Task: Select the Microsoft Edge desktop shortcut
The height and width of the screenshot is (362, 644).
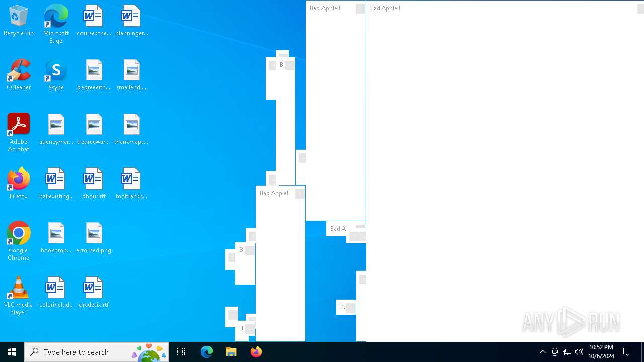Action: pyautogui.click(x=56, y=24)
